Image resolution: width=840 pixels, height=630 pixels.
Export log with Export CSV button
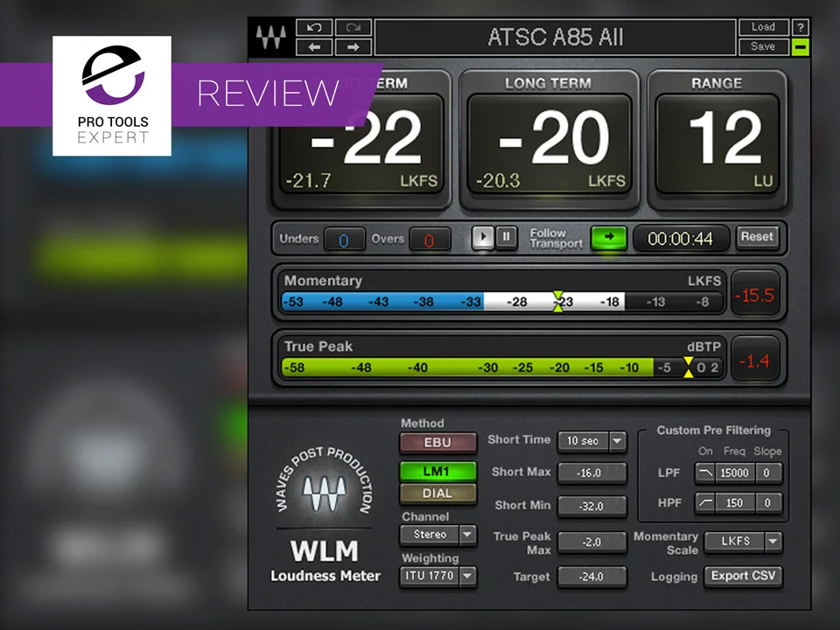point(743,576)
